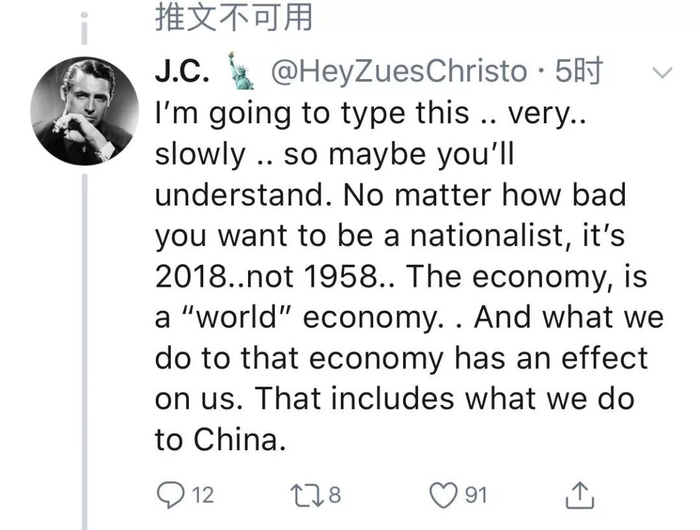
Task: Click the 5时 timestamp
Action: pyautogui.click(x=581, y=72)
